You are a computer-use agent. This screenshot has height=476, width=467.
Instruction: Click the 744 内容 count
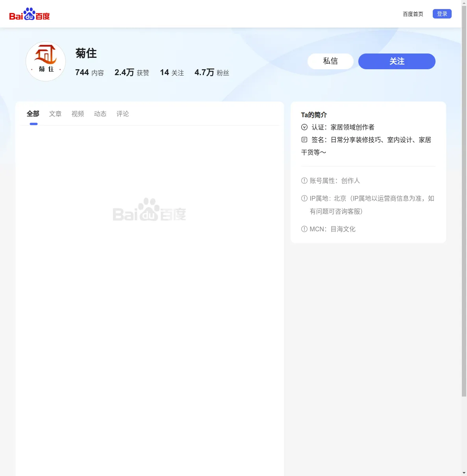click(x=90, y=72)
